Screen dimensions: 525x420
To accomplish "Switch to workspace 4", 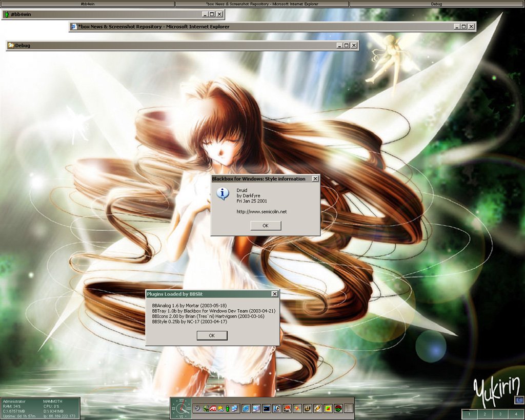I will (x=516, y=414).
